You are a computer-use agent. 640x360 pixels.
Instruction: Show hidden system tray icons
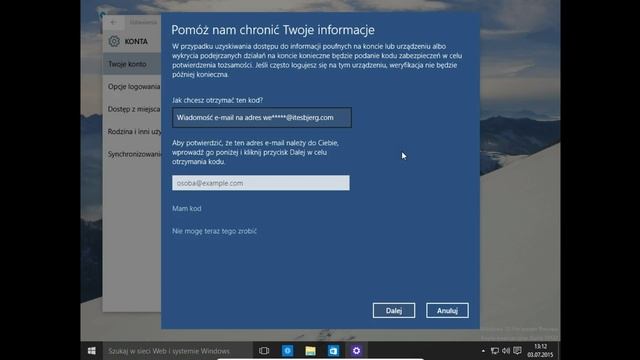coord(483,351)
